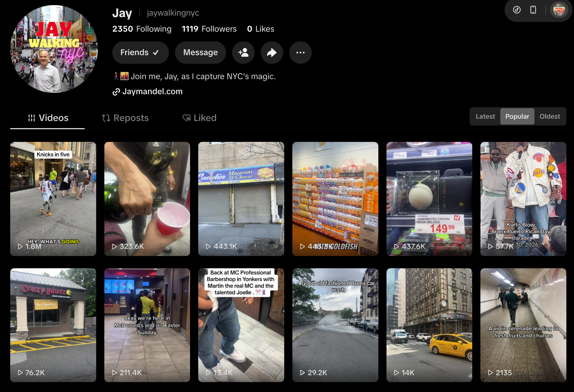Click the bio text about NYC's magic

coord(195,76)
